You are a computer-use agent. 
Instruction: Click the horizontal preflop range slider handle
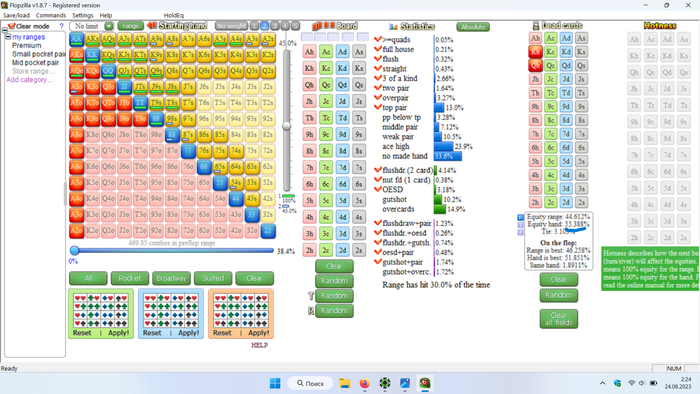(x=75, y=250)
